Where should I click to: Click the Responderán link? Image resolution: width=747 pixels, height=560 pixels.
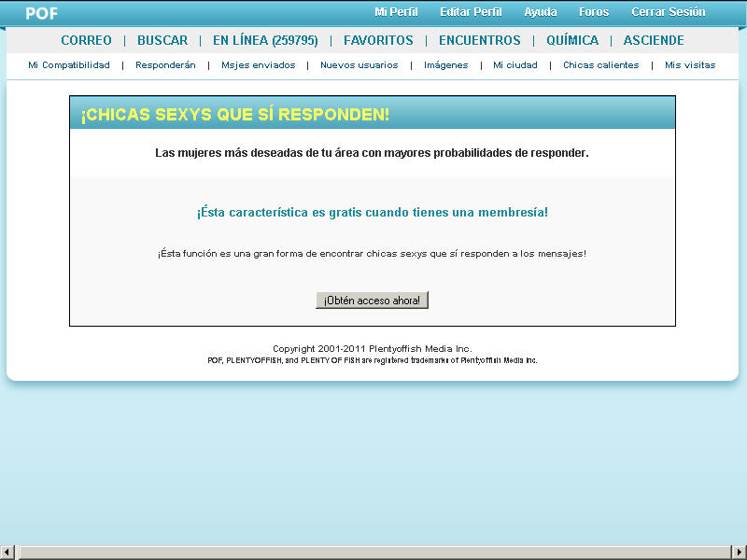pos(165,65)
